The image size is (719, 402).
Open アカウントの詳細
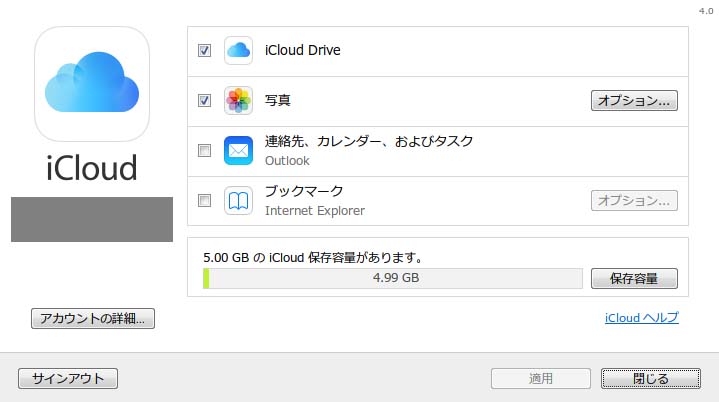pyautogui.click(x=93, y=318)
